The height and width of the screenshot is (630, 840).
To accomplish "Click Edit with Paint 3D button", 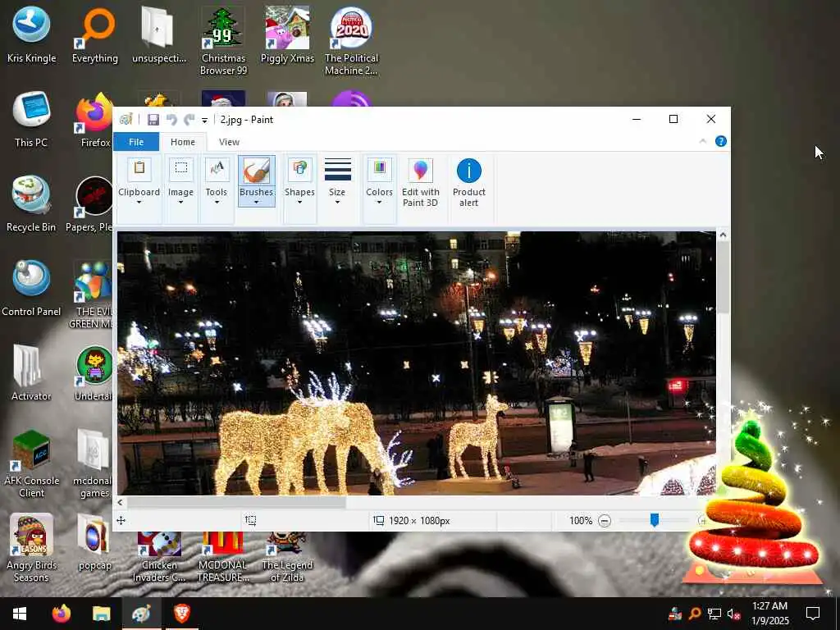I will coord(421,184).
